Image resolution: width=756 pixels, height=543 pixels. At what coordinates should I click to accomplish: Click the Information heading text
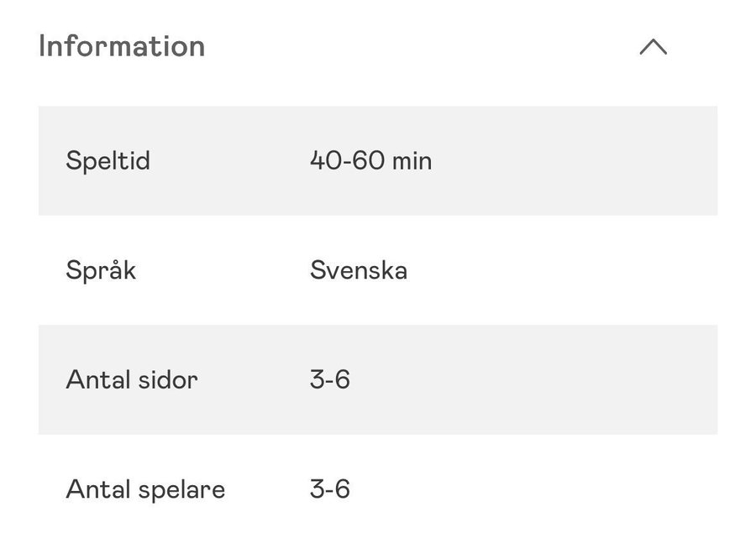(122, 46)
